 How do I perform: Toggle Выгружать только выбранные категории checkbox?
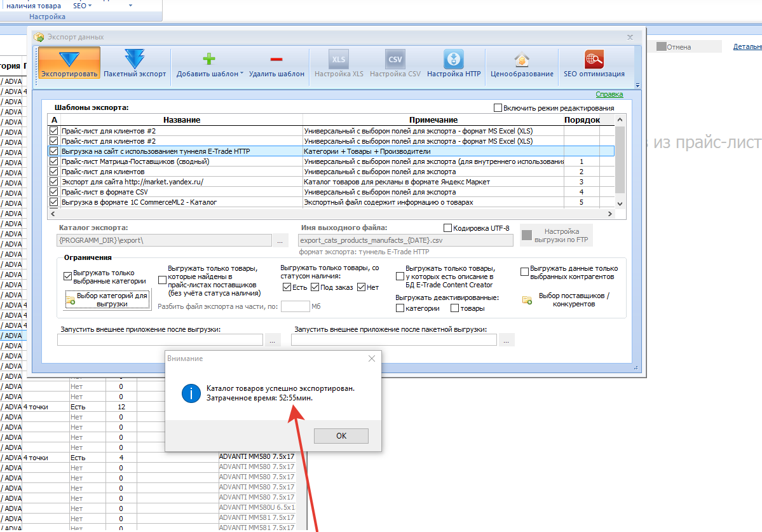click(x=67, y=276)
